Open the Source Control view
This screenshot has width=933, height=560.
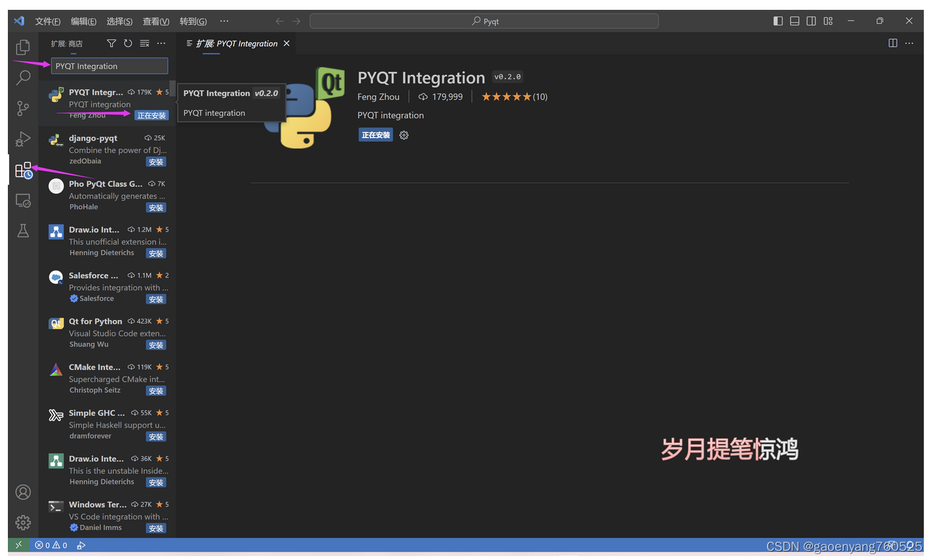[x=23, y=108]
